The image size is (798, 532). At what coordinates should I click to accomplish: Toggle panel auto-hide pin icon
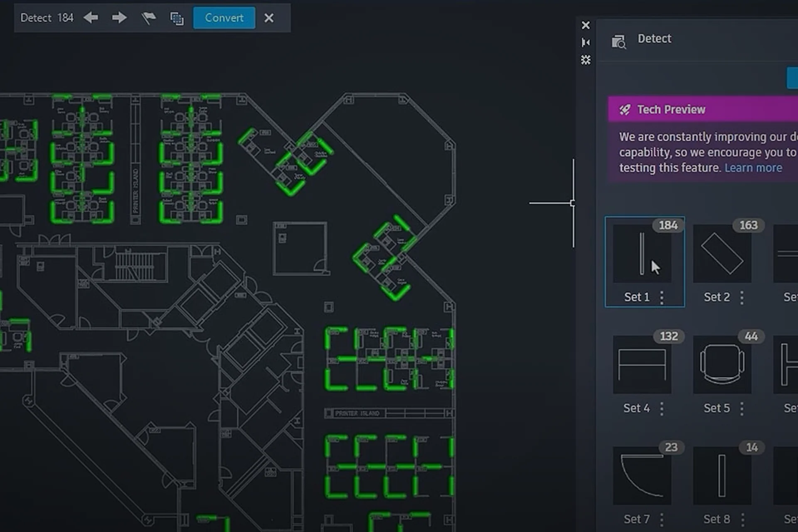pos(586,42)
